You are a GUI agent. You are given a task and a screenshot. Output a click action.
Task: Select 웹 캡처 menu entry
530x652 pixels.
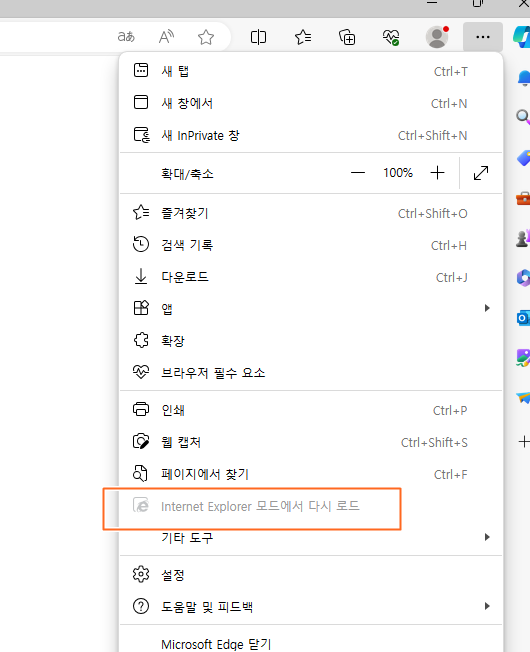coord(311,442)
